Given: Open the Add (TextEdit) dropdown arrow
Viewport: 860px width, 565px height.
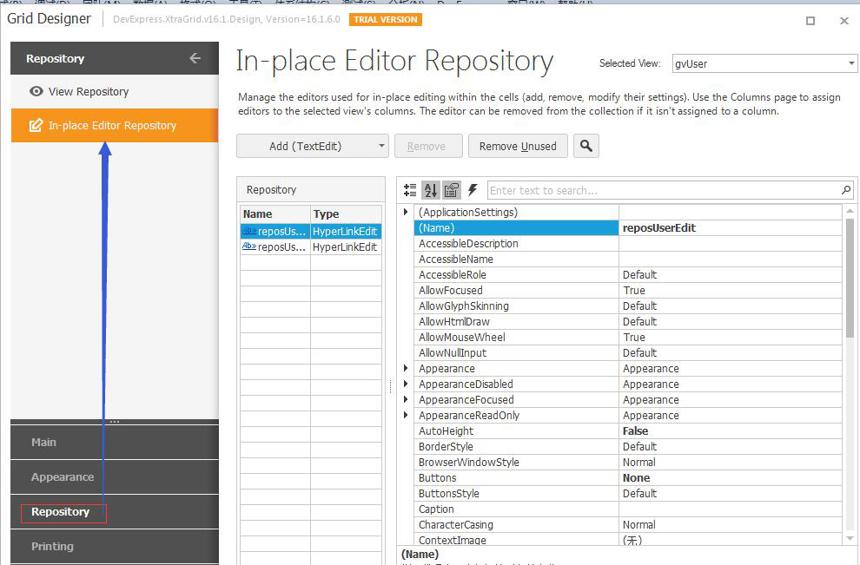Looking at the screenshot, I should [x=381, y=146].
